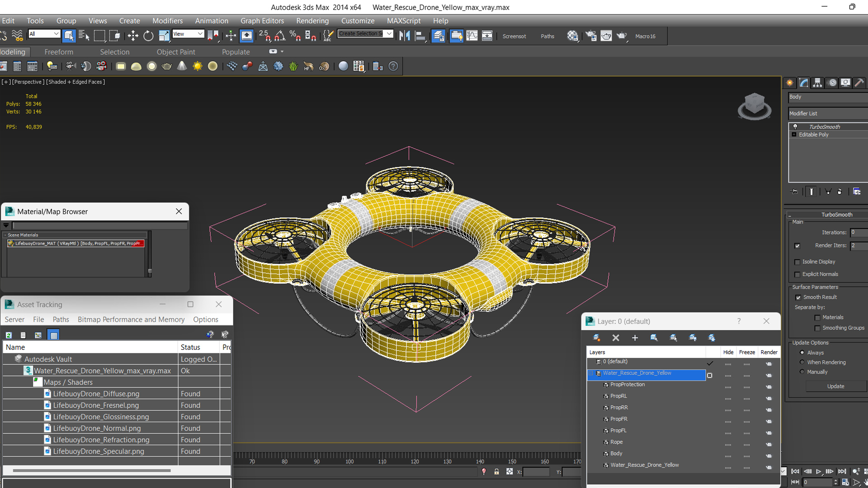Open ribbon minimize options dropdown arrow

pyautogui.click(x=282, y=52)
